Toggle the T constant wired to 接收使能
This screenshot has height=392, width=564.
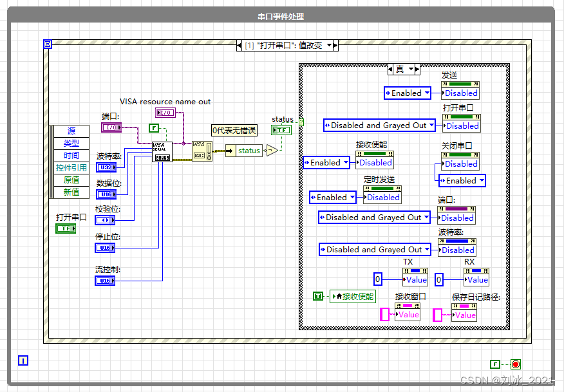coord(317,296)
